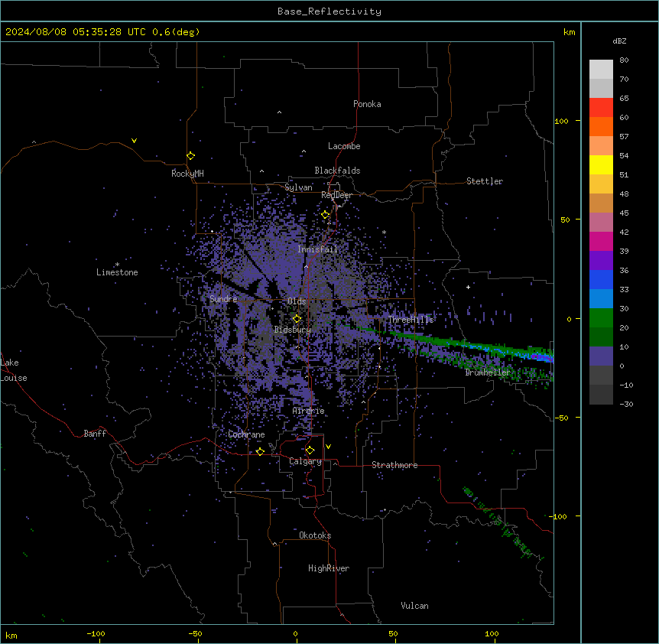Viewport: 659px width, 644px height.
Task: Click the Limestone location label
Action: tap(117, 272)
